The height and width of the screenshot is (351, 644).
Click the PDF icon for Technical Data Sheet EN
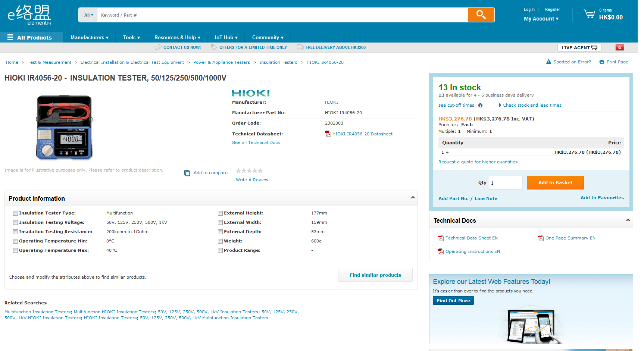(x=441, y=238)
